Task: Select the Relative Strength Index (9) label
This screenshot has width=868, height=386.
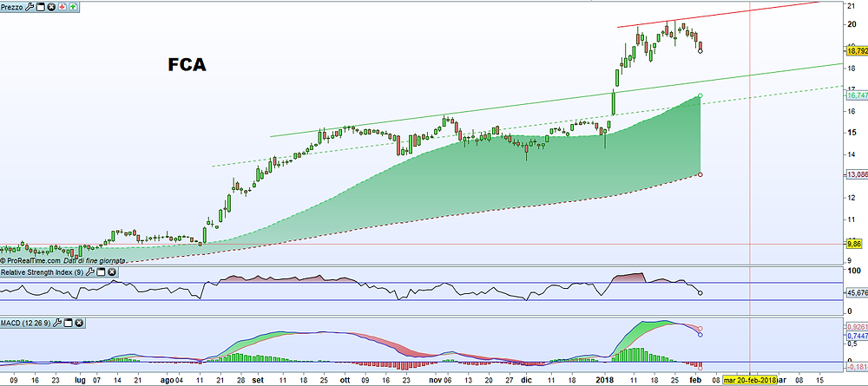Action: (x=43, y=272)
